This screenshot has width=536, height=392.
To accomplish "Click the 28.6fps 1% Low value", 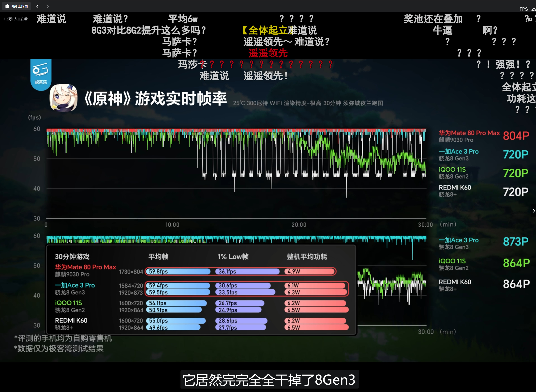I will tap(228, 321).
